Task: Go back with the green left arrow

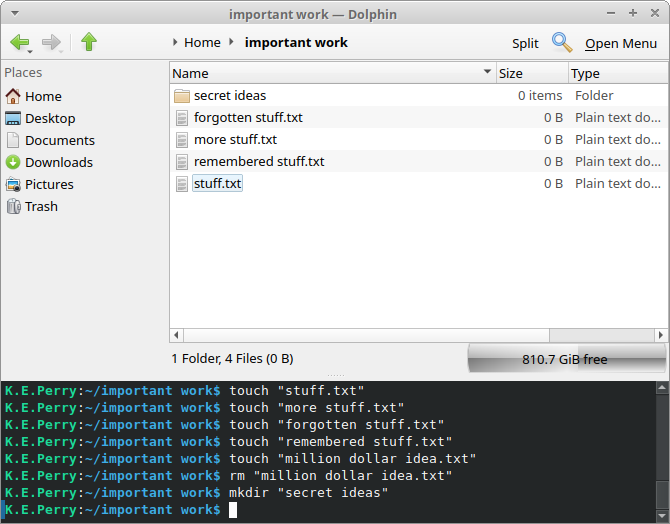Action: coord(19,42)
